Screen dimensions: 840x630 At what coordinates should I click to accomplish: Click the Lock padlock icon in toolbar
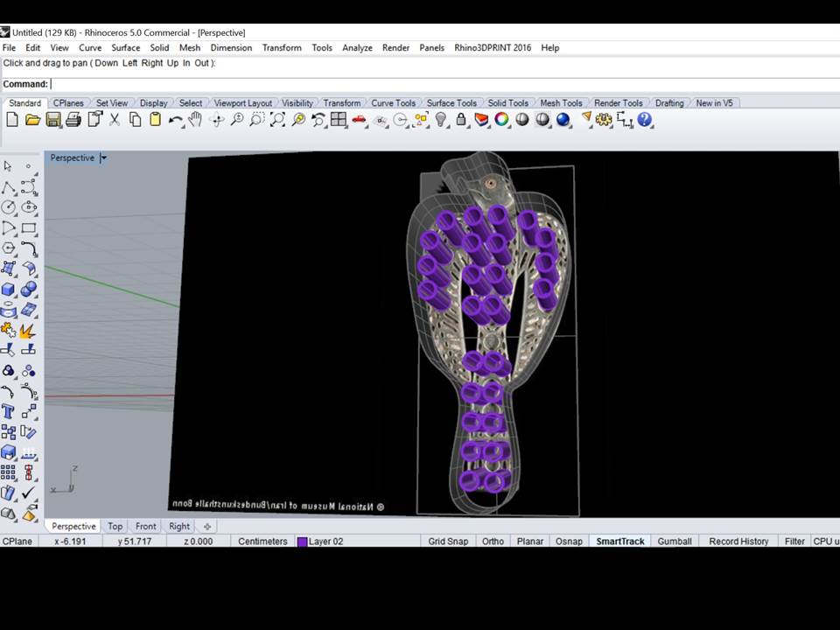click(461, 120)
